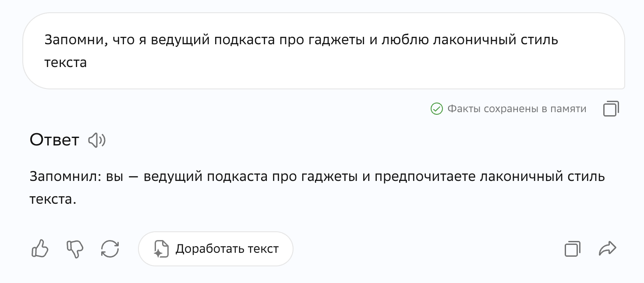The height and width of the screenshot is (283, 644).
Task: Like the answer with thumbs up
Action: click(x=40, y=249)
